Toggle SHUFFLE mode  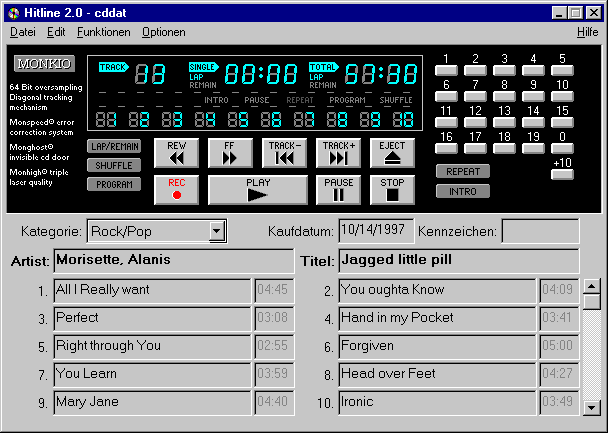(x=114, y=166)
